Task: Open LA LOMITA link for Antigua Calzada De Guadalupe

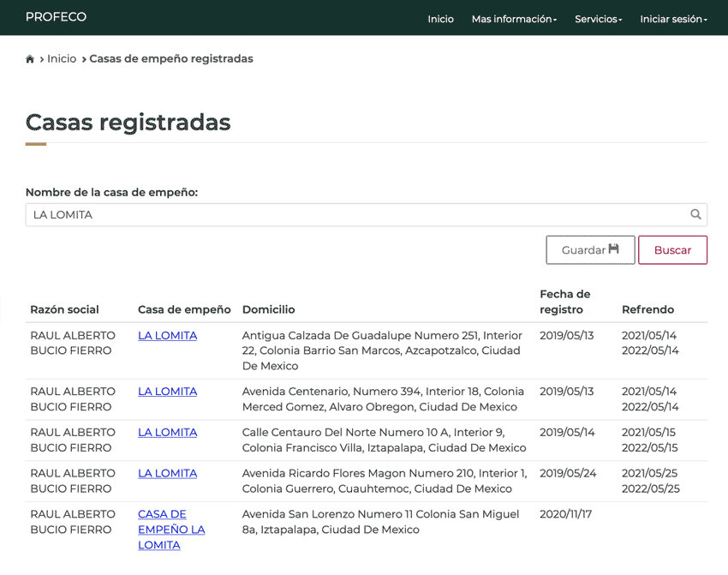Action: point(167,335)
